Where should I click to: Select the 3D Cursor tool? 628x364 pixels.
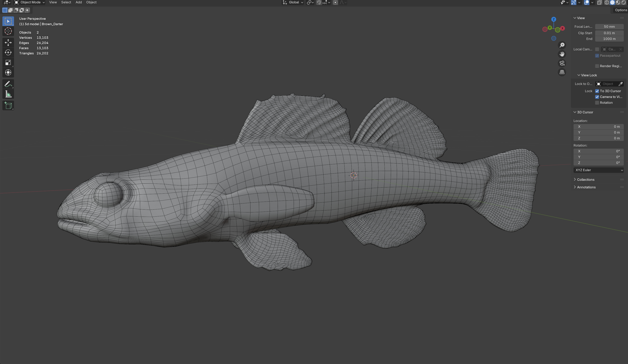(x=8, y=31)
